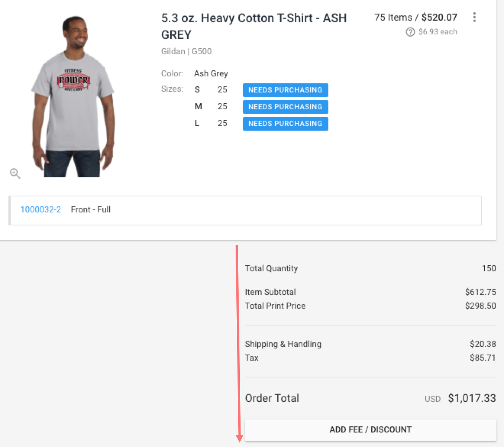Viewport: 504px width, 447px height.
Task: Click NEEDS PURCHASING for size L
Action: [x=285, y=123]
